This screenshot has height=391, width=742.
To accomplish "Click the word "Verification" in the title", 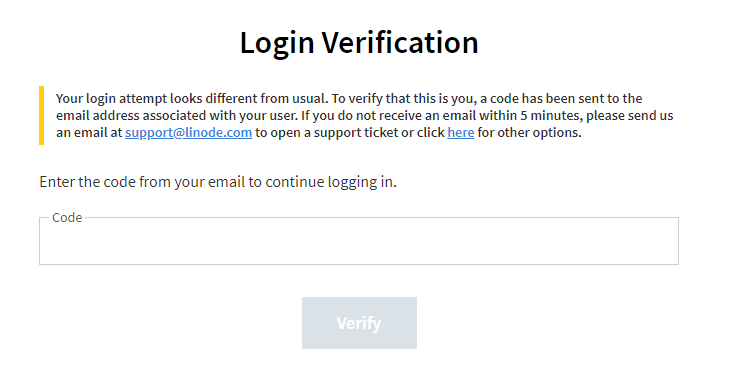I will pyautogui.click(x=400, y=43).
